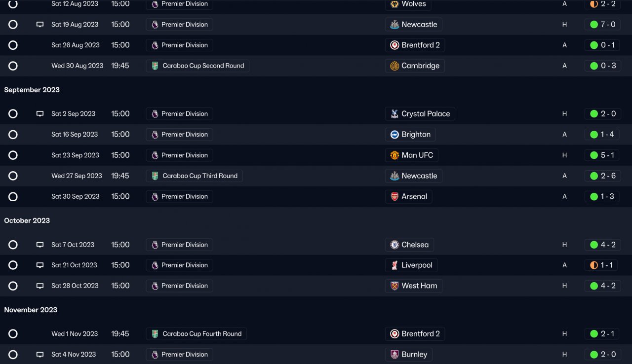Open the Crystal Palace team page
Image resolution: width=632 pixels, height=364 pixels.
click(x=425, y=114)
